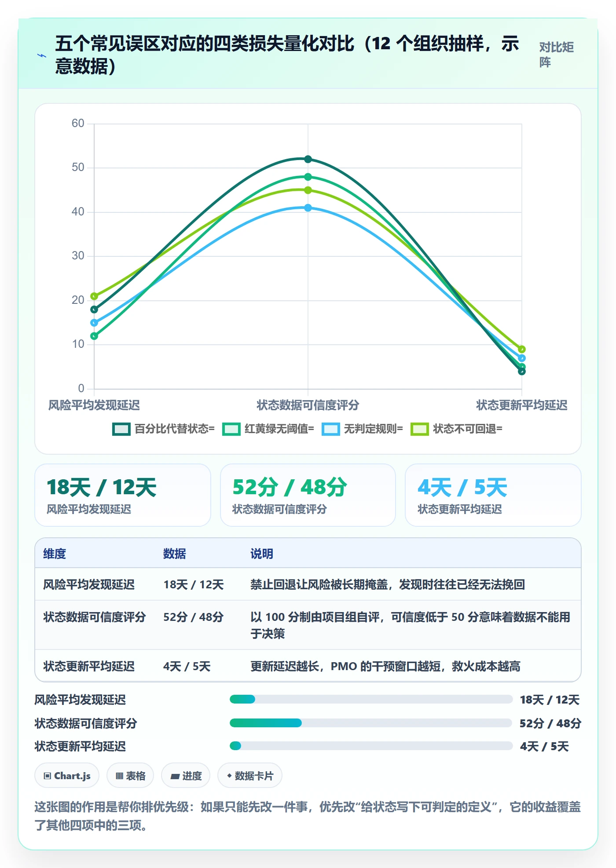Click the green peak data point at 48
The width and height of the screenshot is (616, 868).
coord(308,177)
